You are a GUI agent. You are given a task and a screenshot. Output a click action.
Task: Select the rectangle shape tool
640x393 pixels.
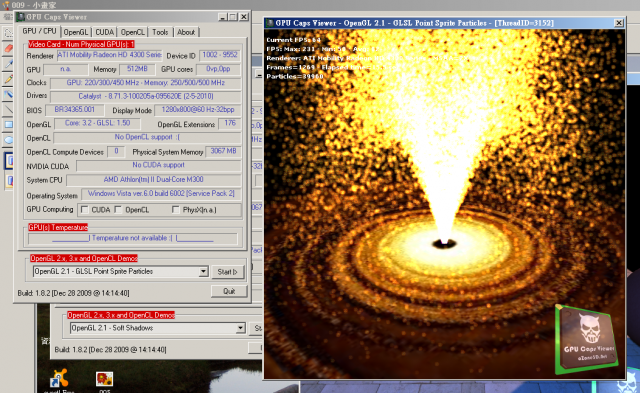[x=8, y=125]
